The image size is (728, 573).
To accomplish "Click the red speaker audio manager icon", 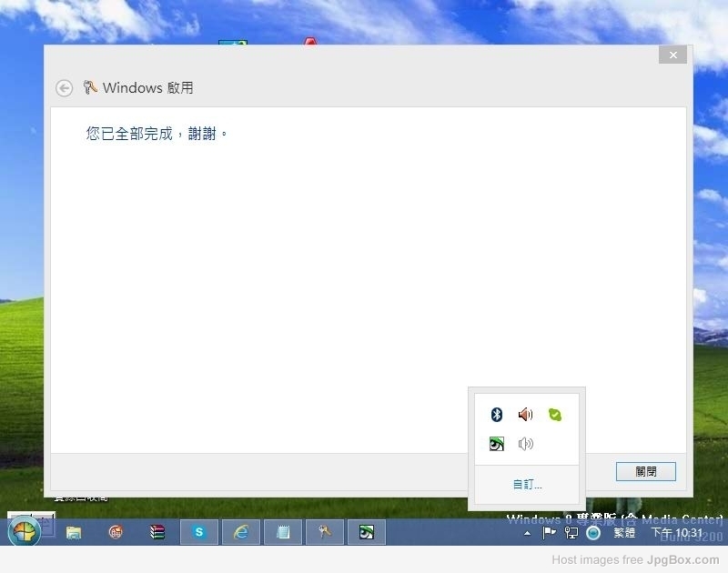I will [525, 415].
